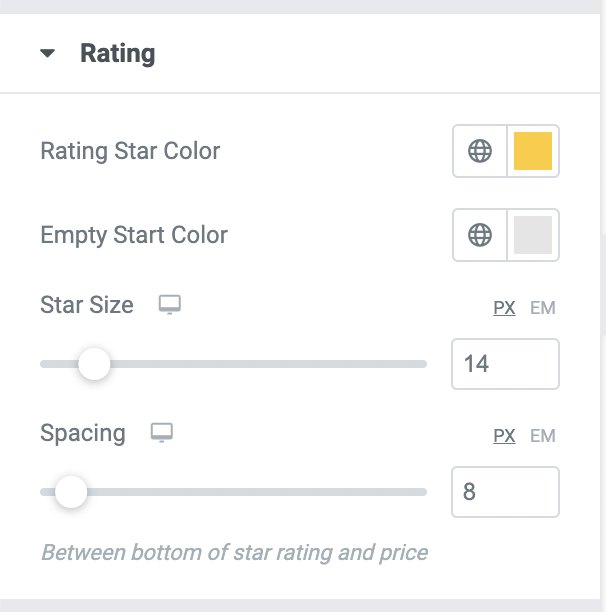Image resolution: width=606 pixels, height=612 pixels.
Task: Click the Rating section heading
Action: click(117, 53)
